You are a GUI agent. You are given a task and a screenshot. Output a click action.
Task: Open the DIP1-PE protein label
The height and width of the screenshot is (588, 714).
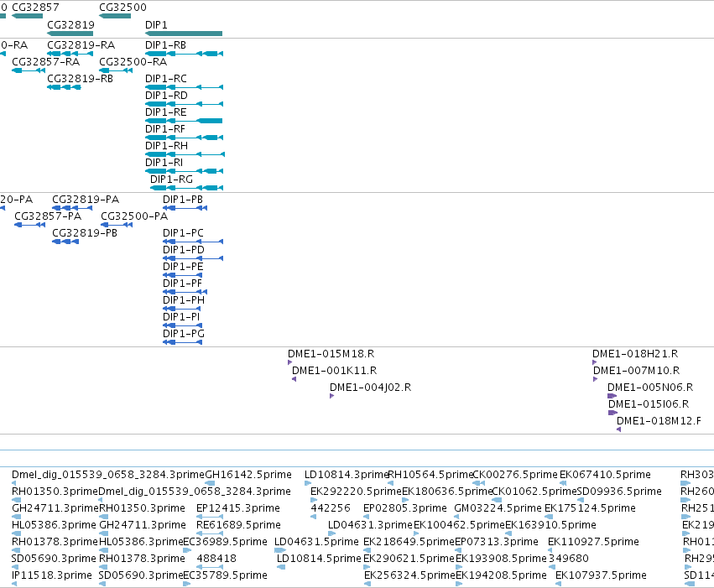point(183,267)
